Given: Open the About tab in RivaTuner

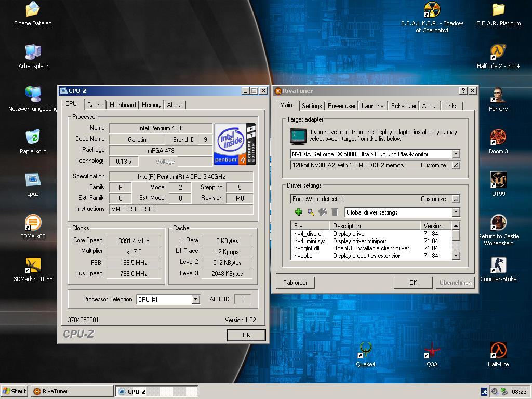Looking at the screenshot, I should coord(430,106).
